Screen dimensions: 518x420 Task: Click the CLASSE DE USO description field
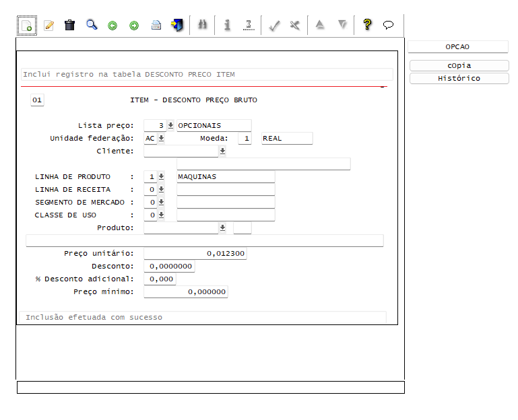(226, 215)
